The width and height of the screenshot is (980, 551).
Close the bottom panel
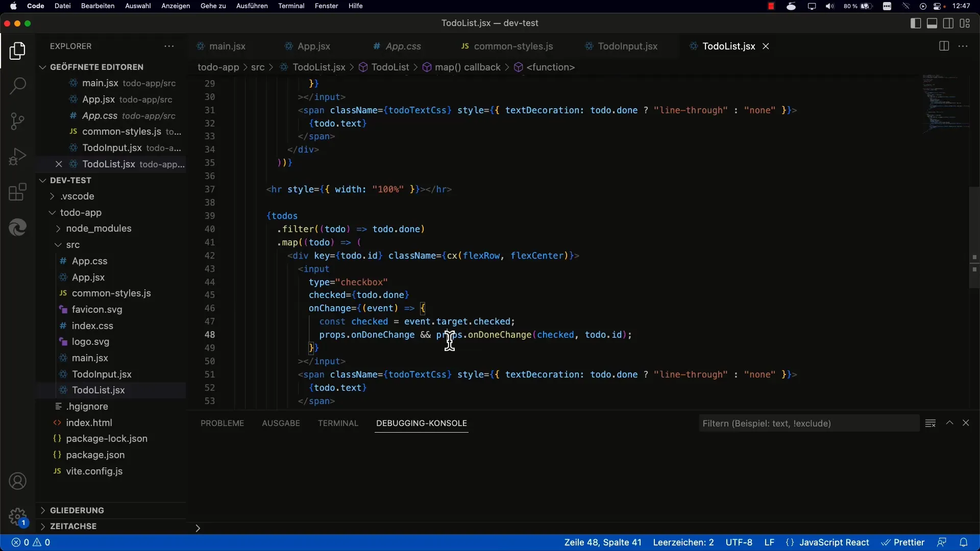coord(966,423)
